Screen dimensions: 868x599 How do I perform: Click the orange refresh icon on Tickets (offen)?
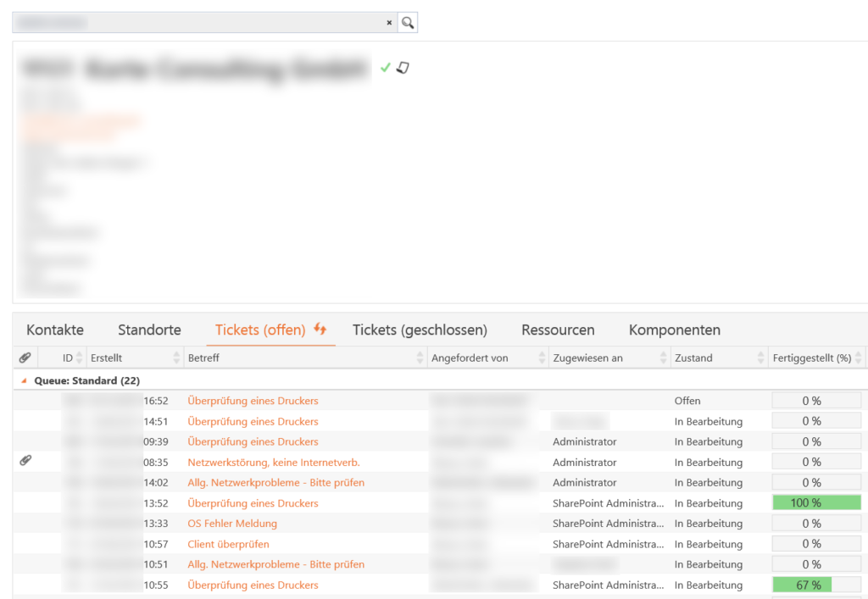pos(320,329)
